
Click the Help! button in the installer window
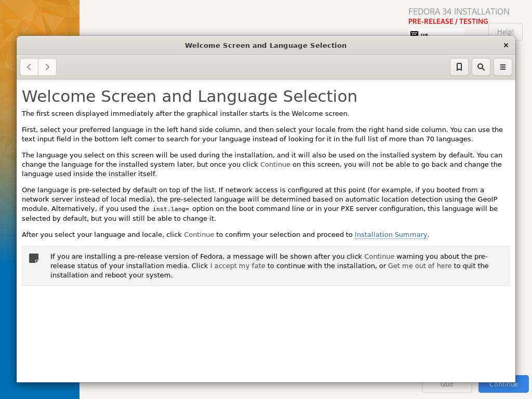pos(505,31)
